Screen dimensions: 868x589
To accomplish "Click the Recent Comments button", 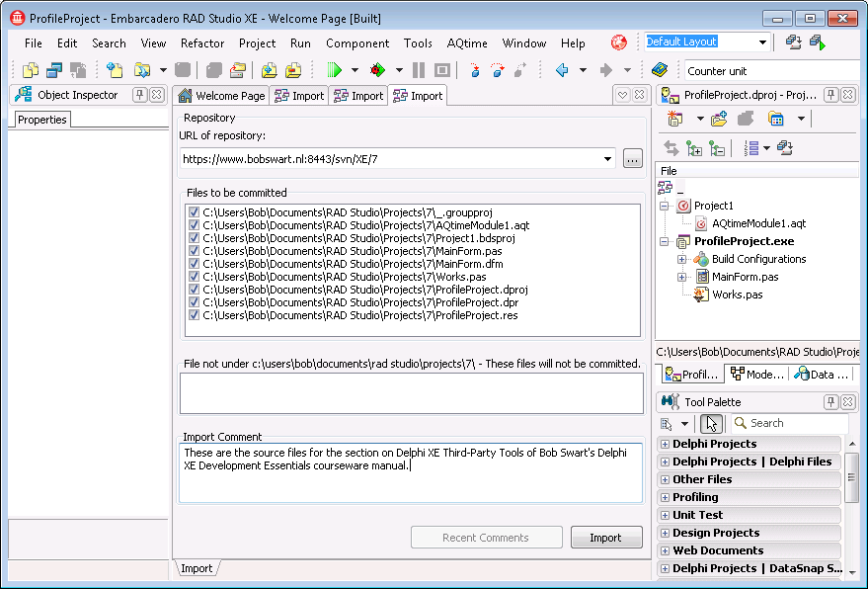I will click(486, 538).
